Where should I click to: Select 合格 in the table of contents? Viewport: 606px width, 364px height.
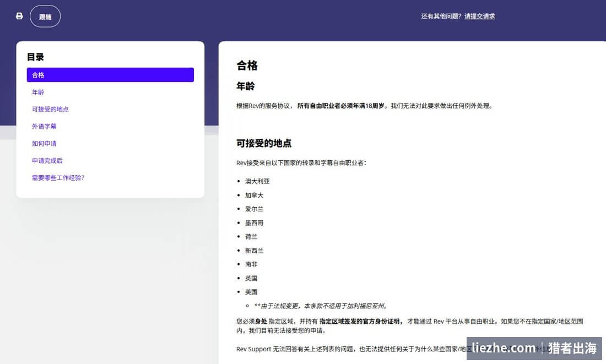click(x=110, y=75)
